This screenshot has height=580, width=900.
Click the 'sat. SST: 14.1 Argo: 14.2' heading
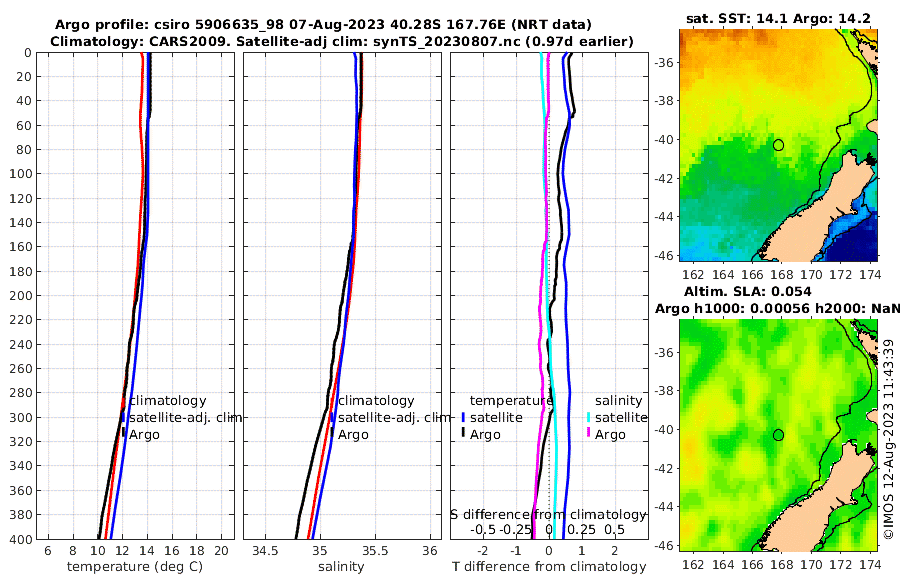click(778, 18)
